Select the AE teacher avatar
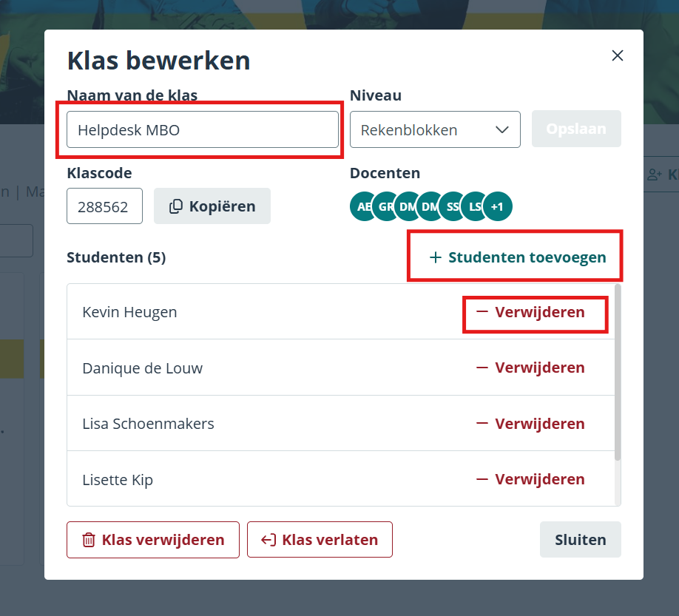The width and height of the screenshot is (679, 616). pyautogui.click(x=364, y=206)
